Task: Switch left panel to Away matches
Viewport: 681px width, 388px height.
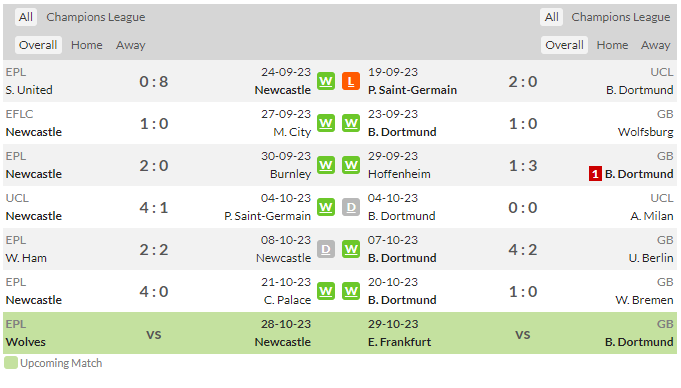Action: 130,45
